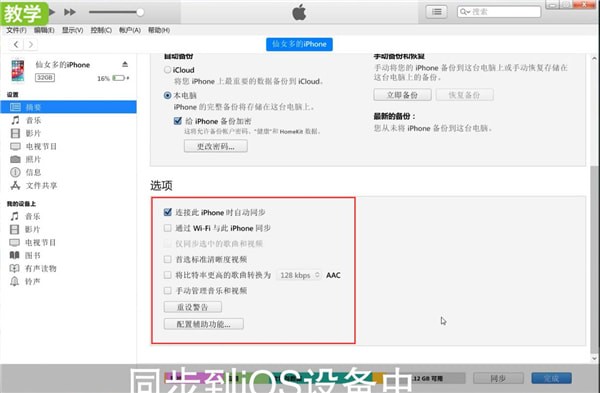Open the 帐户(A) menu
600x393 pixels.
click(x=130, y=30)
